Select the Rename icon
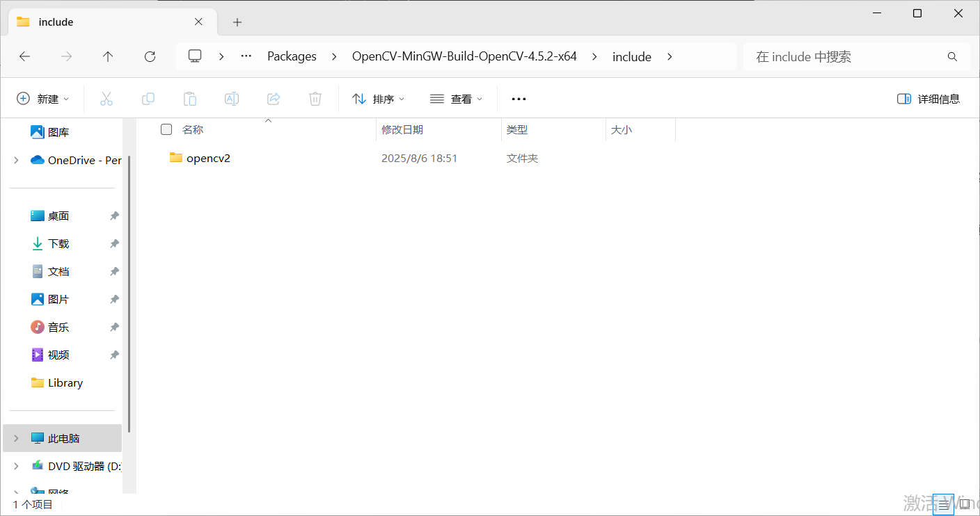 click(231, 98)
